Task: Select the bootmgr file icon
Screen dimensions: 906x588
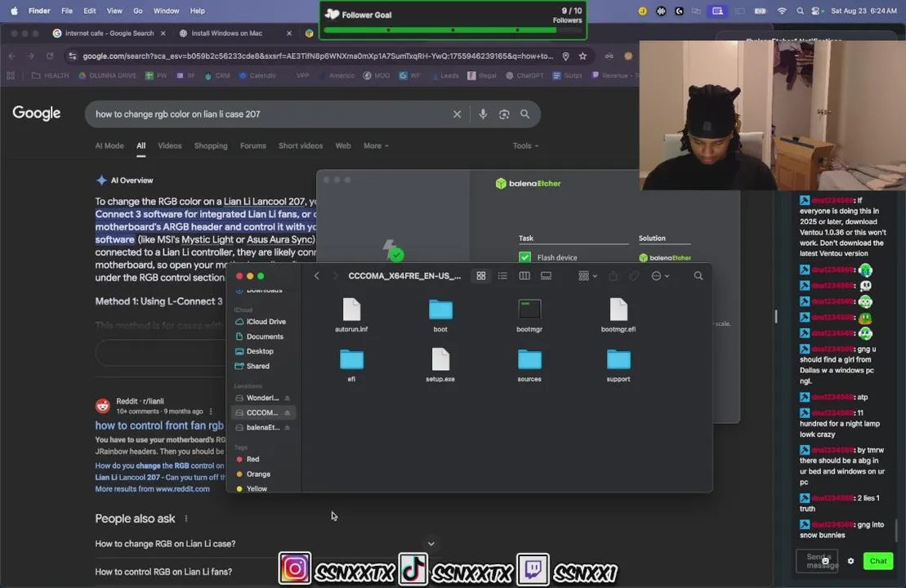Action: click(529, 310)
